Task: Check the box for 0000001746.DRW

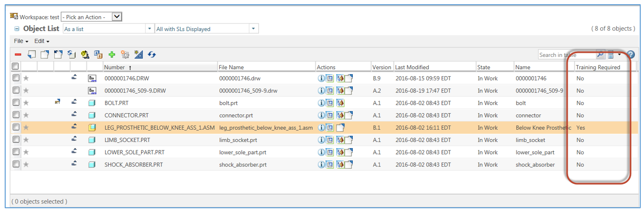Action: pyautogui.click(x=16, y=78)
